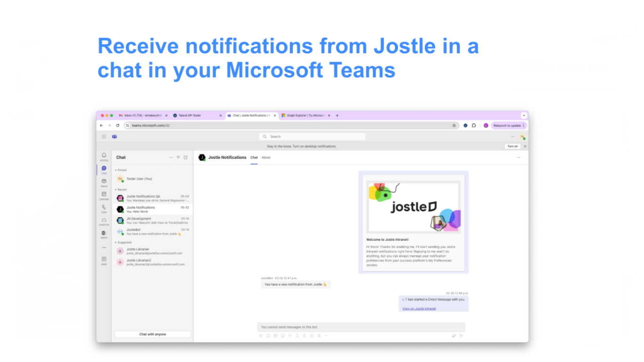Screen dimensions: 644x362
Task: Select suggested contact Jostle Librarian
Action: coord(153,251)
